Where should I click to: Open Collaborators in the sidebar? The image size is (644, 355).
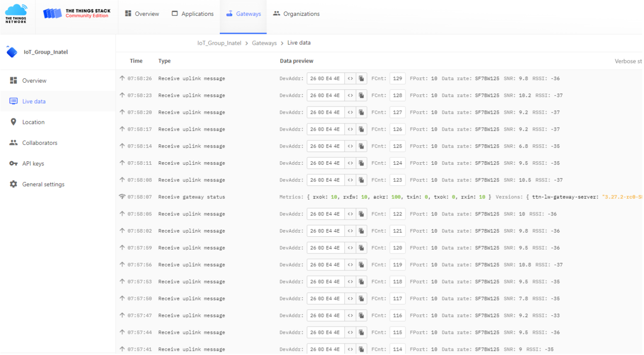coord(39,143)
